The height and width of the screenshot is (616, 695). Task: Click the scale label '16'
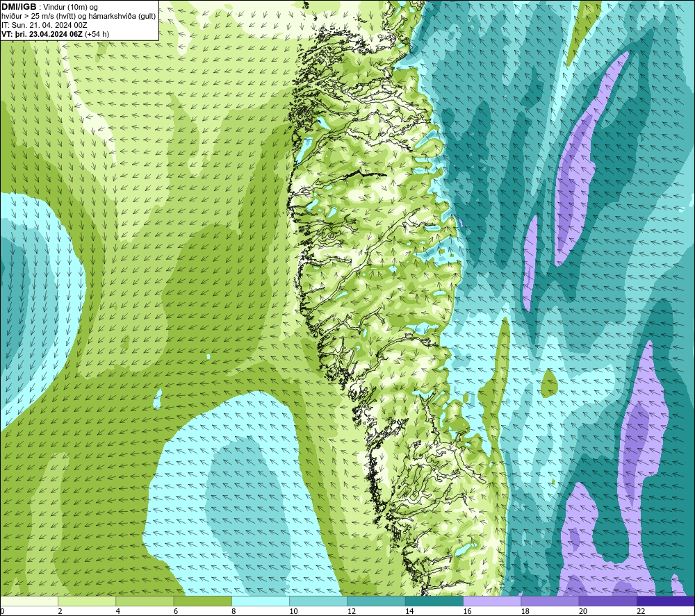pyautogui.click(x=467, y=611)
